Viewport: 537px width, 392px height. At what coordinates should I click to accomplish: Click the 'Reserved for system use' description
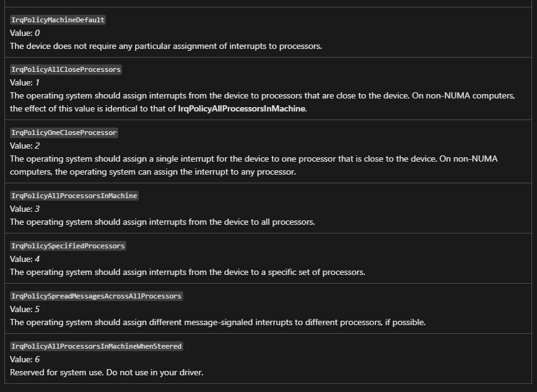(x=107, y=372)
